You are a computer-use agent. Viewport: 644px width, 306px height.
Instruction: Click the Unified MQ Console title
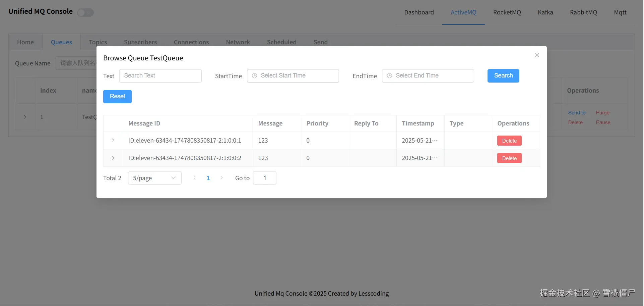pyautogui.click(x=41, y=11)
